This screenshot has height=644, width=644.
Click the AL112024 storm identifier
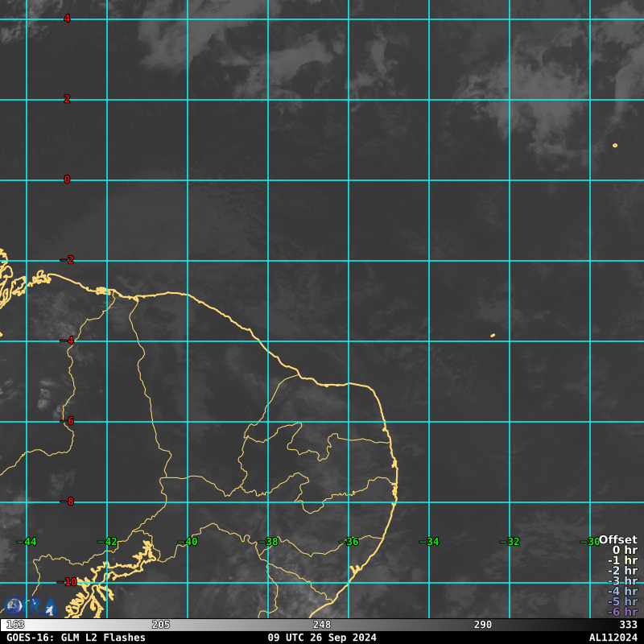coord(613,638)
